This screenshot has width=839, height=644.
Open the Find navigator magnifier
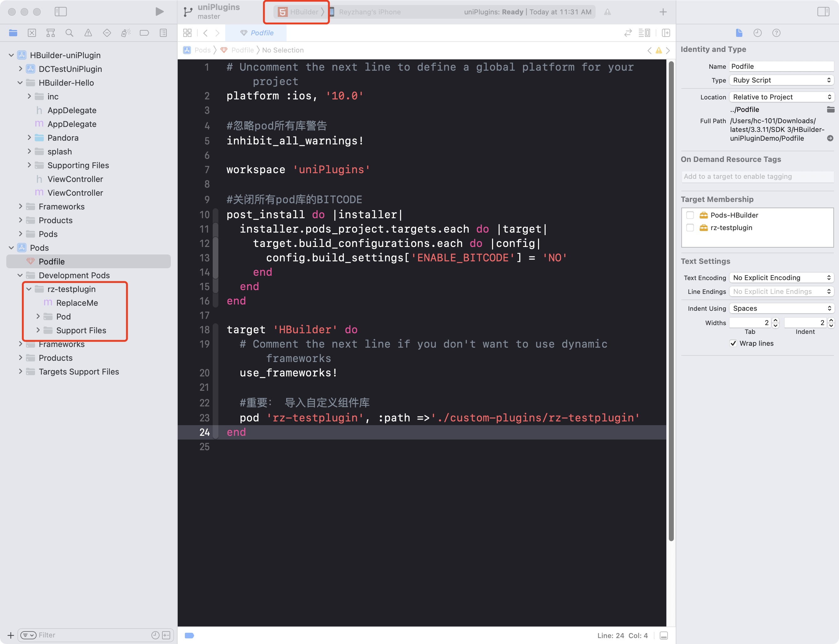(69, 33)
